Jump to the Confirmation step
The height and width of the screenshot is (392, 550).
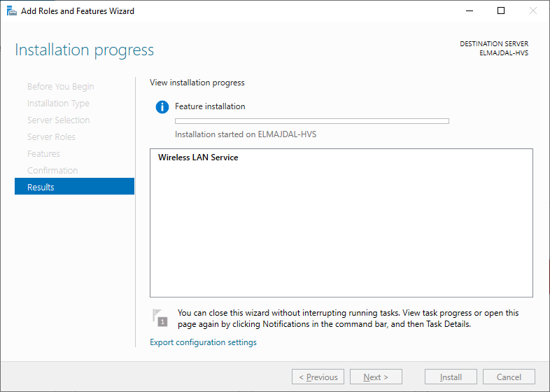tap(52, 171)
